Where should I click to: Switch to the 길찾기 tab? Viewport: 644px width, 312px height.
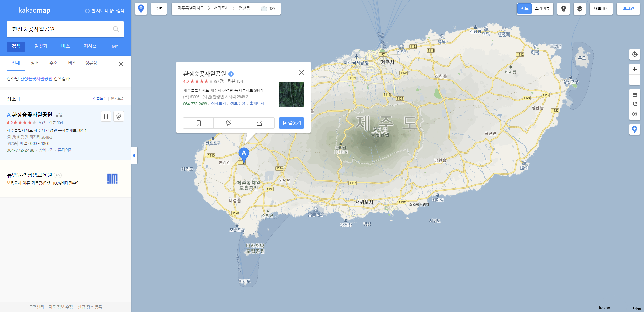click(41, 46)
